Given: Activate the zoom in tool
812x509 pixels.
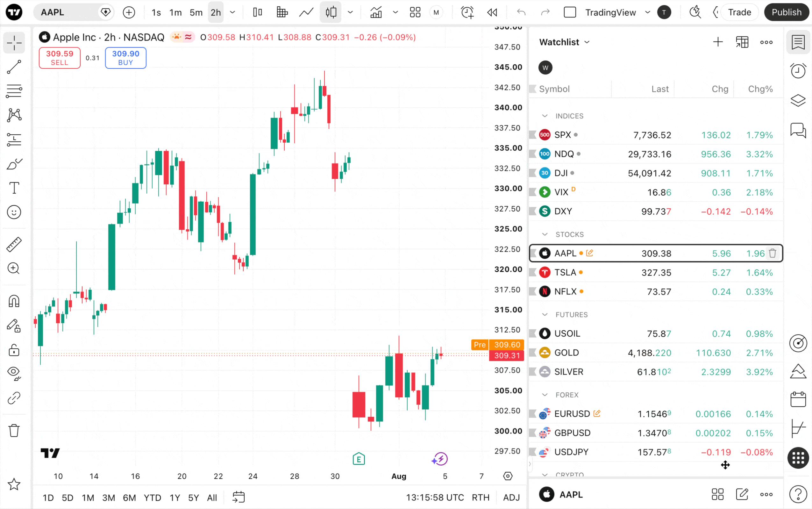Looking at the screenshot, I should tap(14, 269).
